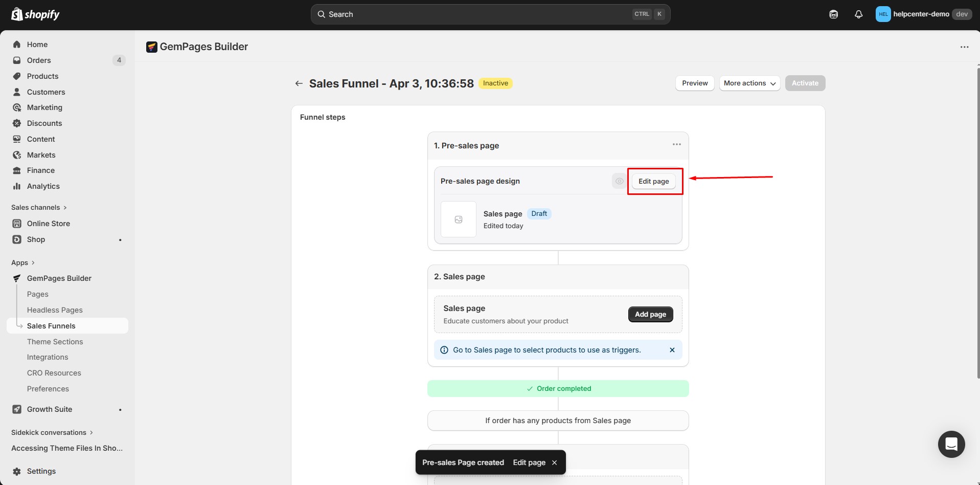980x485 pixels.
Task: Click the Shopify logo
Action: click(35, 14)
